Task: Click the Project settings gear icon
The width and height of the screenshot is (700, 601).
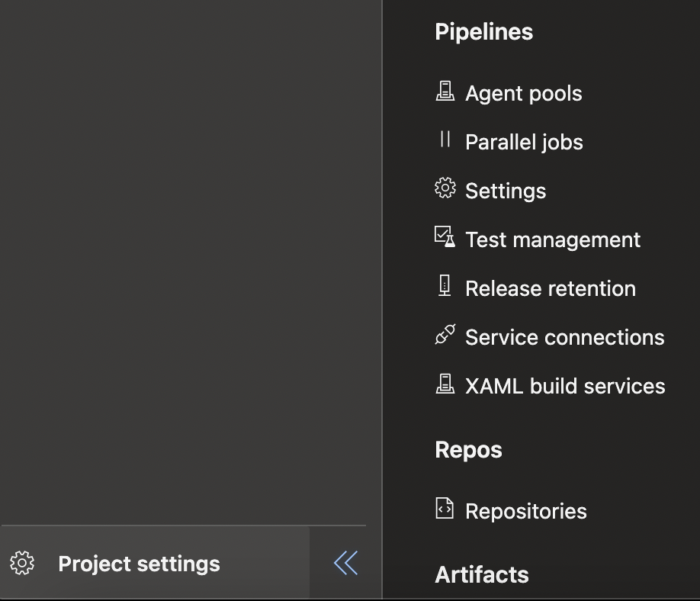Action: pyautogui.click(x=22, y=564)
